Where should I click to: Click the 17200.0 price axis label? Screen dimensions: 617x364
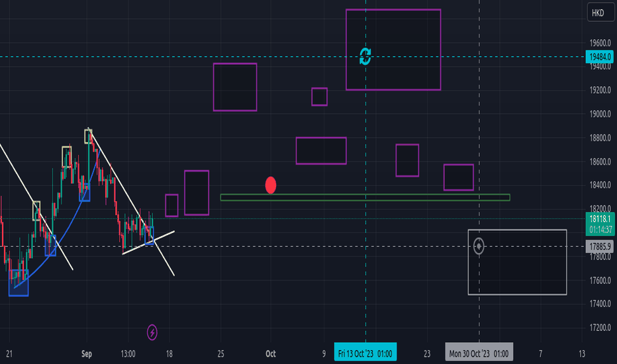(x=600, y=328)
